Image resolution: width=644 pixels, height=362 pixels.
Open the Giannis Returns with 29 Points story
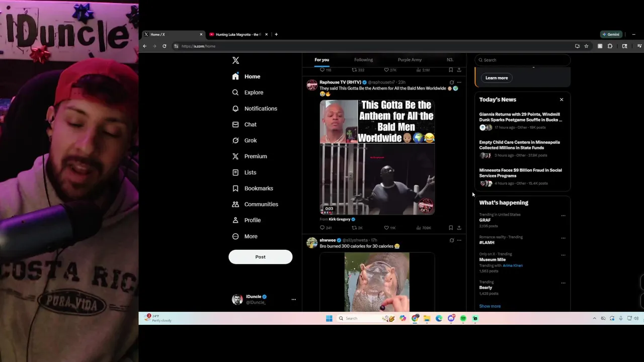pyautogui.click(x=521, y=117)
